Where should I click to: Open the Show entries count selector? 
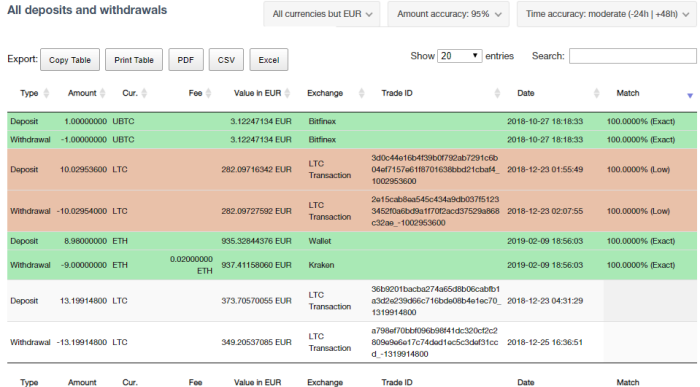coord(459,56)
